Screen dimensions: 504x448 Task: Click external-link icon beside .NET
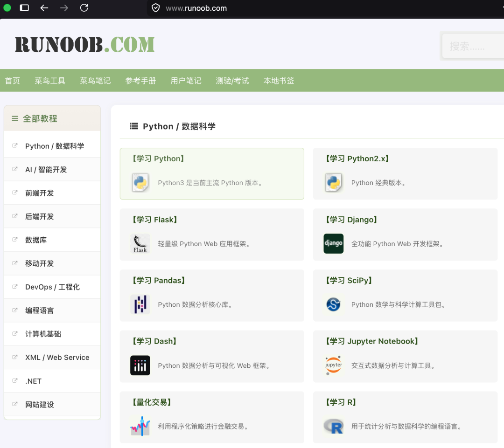point(15,380)
